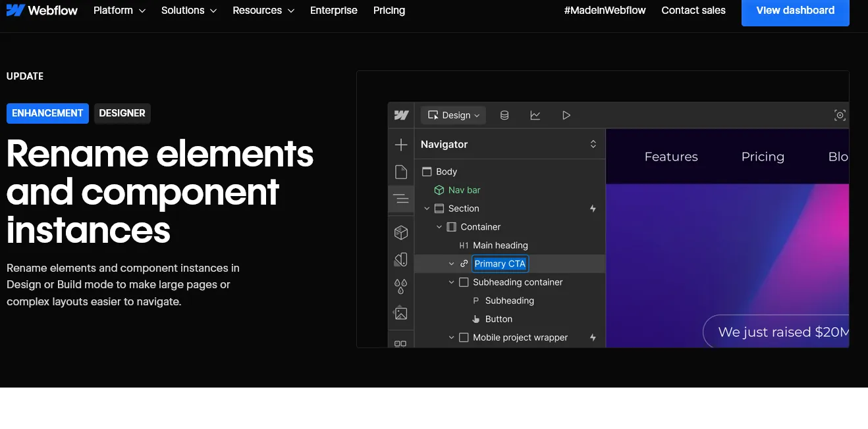Click the focus target icon at toolbar right
This screenshot has height=429, width=868.
(x=840, y=115)
